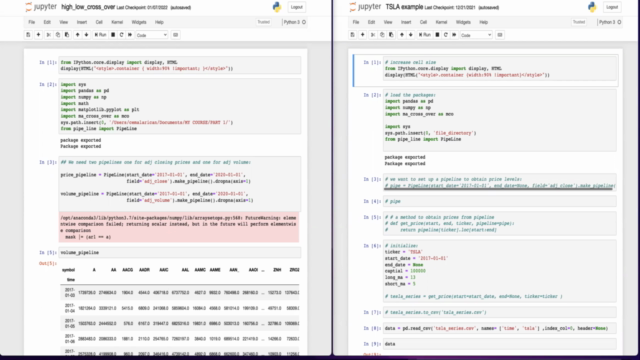This screenshot has height=360, width=640.
Task: Restart the kernel in TSLA example notebook
Action: point(446,35)
